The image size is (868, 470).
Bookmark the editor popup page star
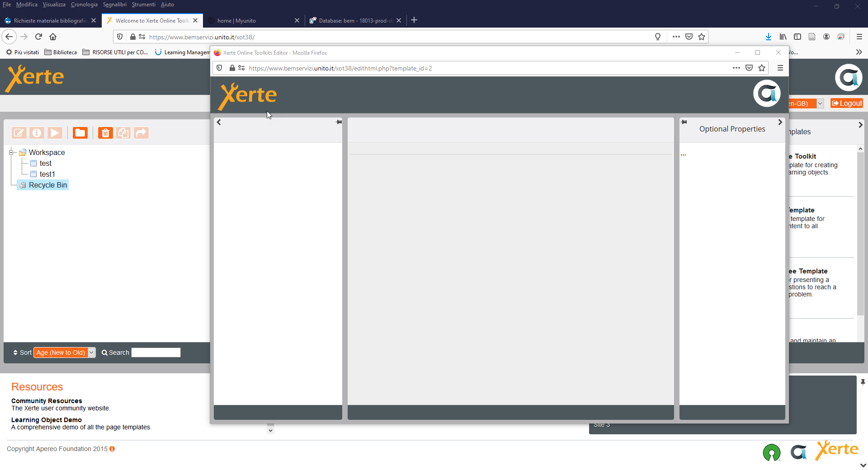click(x=762, y=68)
